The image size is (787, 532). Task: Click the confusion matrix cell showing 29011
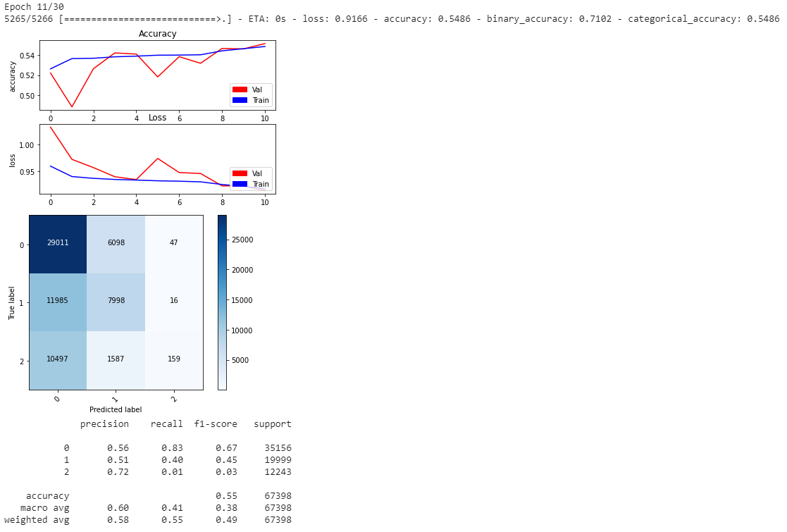[x=58, y=245]
